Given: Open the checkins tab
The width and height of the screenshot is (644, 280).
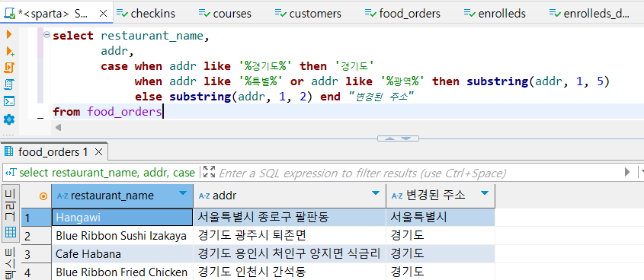Looking at the screenshot, I should [x=146, y=14].
